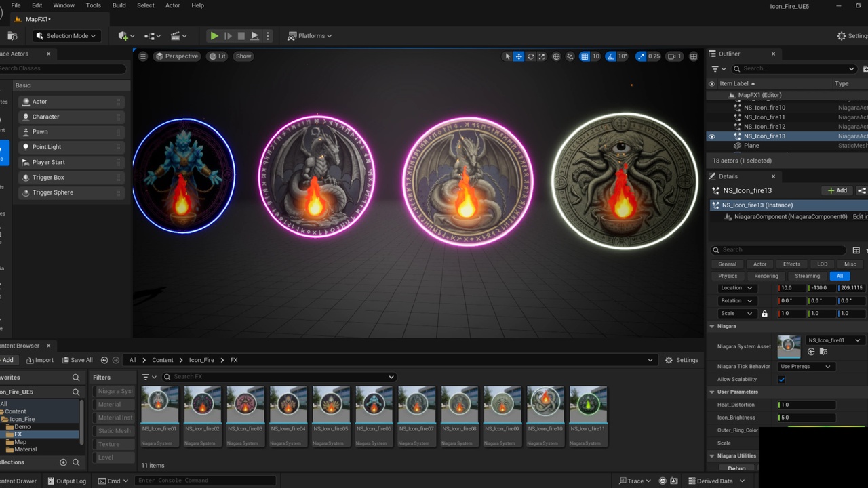Open viewport options hamburger menu
The height and width of the screenshot is (488, 868).
[x=143, y=56]
